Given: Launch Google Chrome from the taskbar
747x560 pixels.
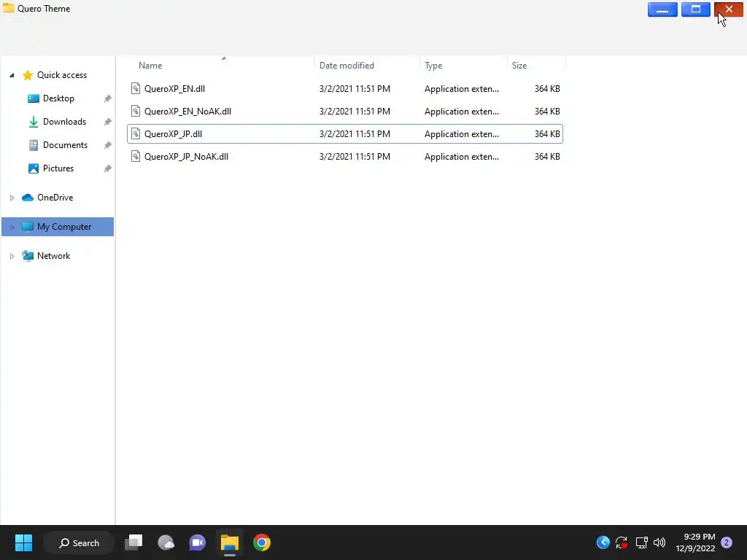Looking at the screenshot, I should pyautogui.click(x=262, y=542).
